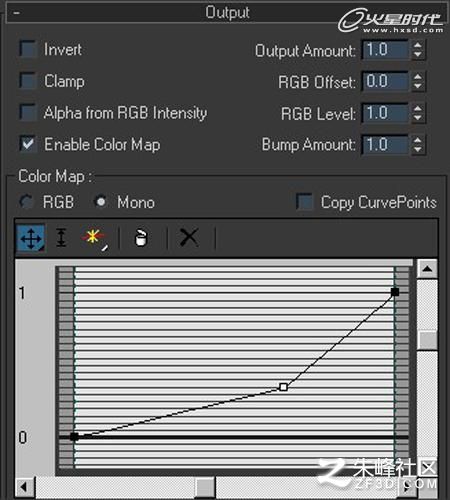This screenshot has height=500, width=450.
Task: Select the Scale Point tool
Action: [61, 238]
